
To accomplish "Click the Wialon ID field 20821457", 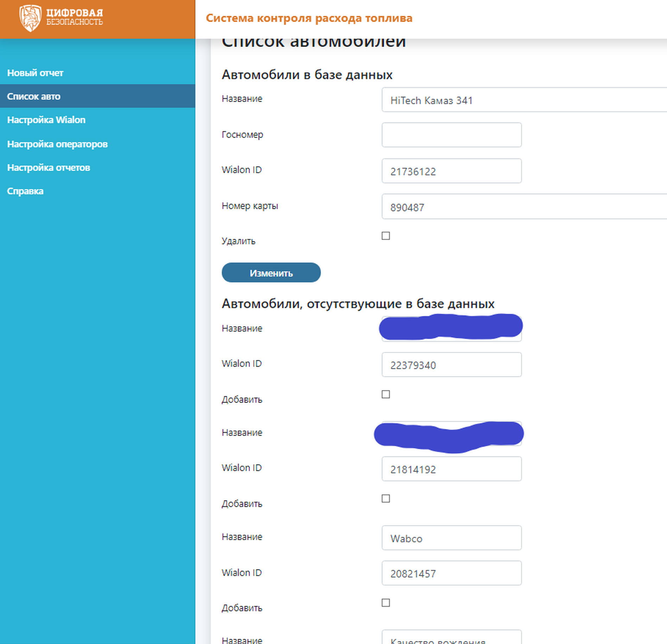I will click(x=451, y=573).
